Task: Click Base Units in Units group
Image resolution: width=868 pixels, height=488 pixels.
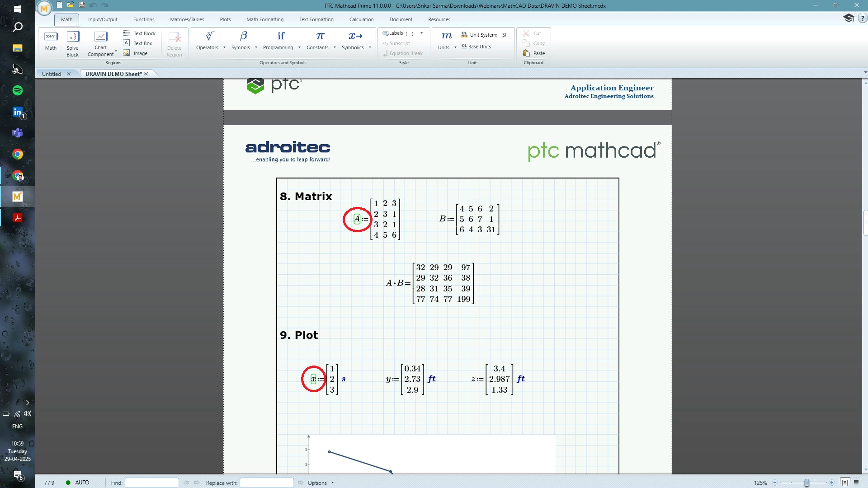Action: click(476, 47)
